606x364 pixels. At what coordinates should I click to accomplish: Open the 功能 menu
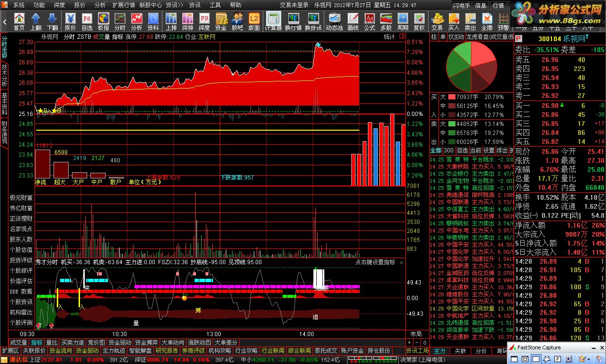[39, 5]
